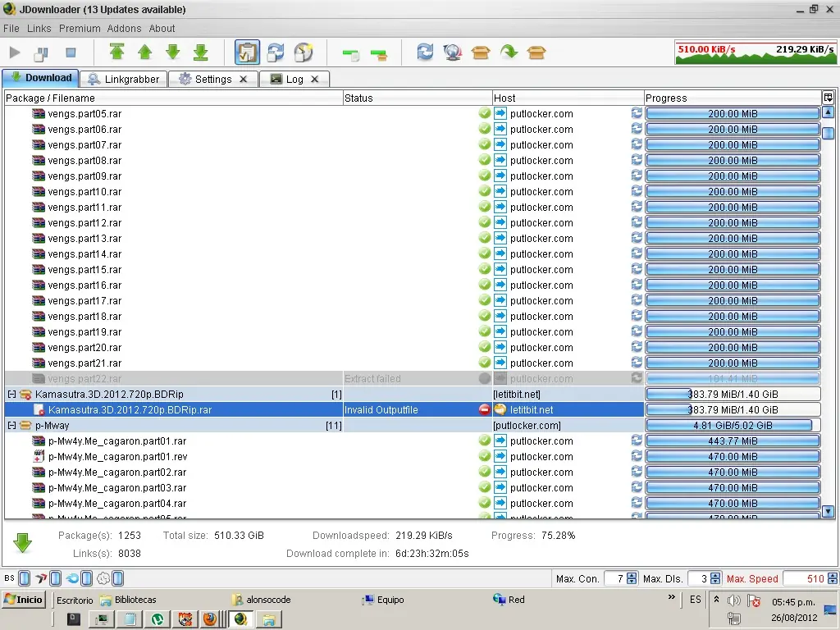Toggle the switch beside the red arrow icon
840x630 pixels.
55,578
